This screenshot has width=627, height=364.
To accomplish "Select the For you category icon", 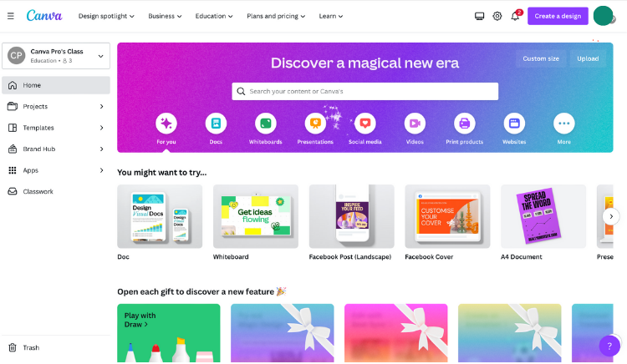I will 166,124.
